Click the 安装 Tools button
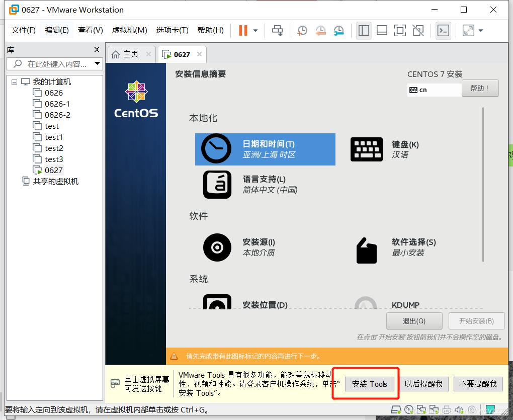 coord(369,384)
